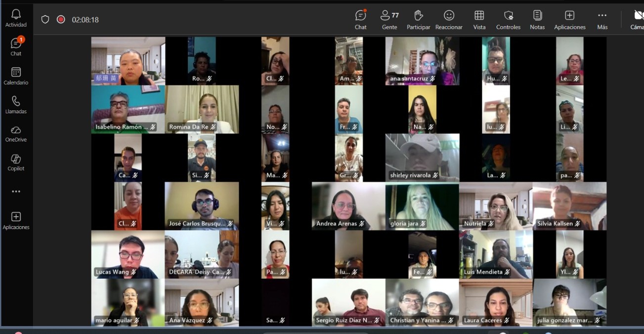
Task: Show the Gente participants panel
Action: click(389, 19)
